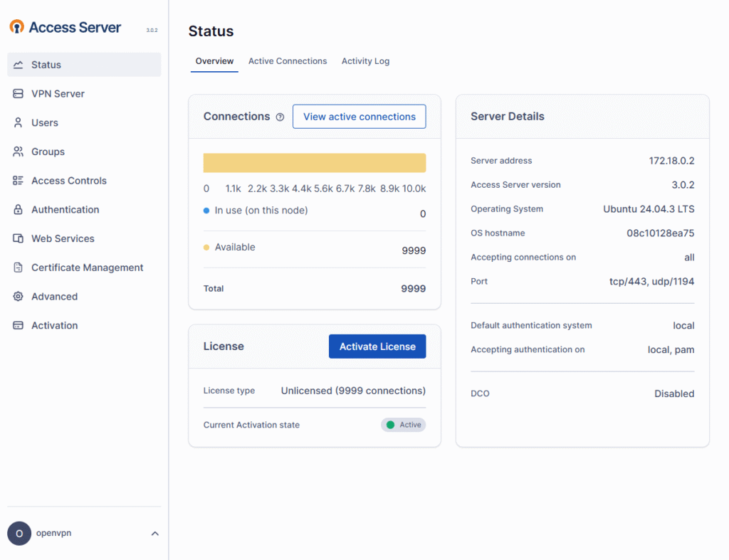Click the Access Controls list icon
The width and height of the screenshot is (729, 560).
19,181
